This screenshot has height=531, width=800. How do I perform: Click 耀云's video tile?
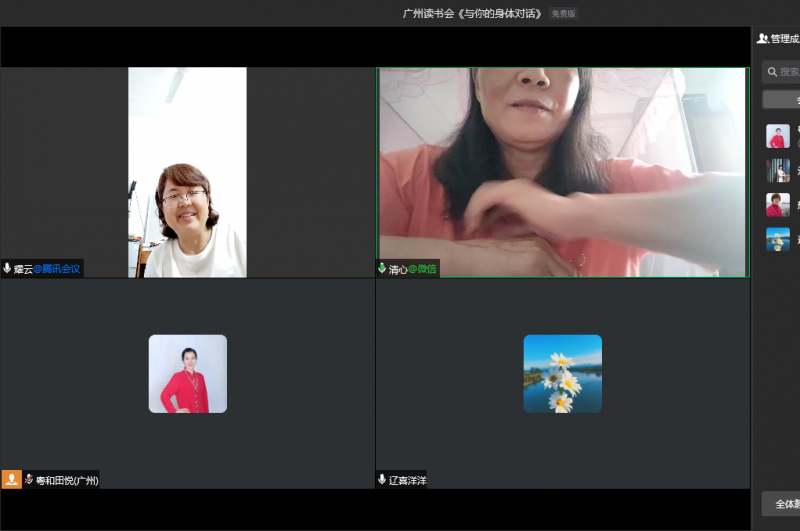[x=187, y=172]
